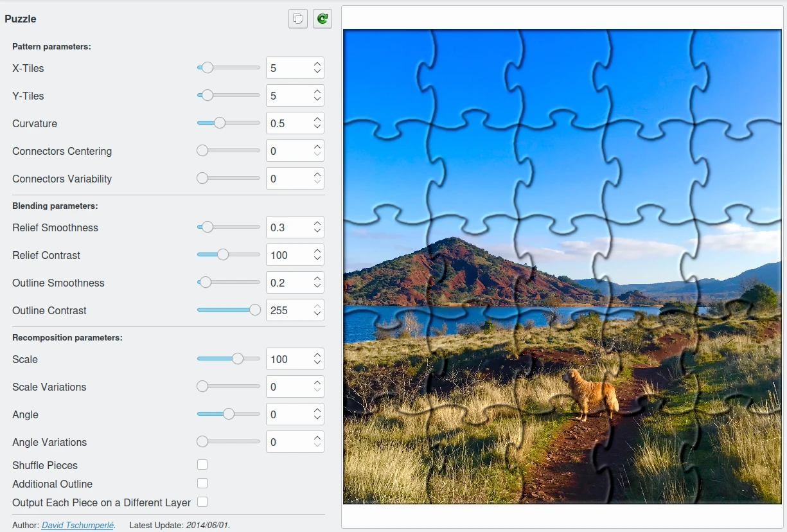Image resolution: width=787 pixels, height=532 pixels.
Task: Increase Curvature using the spinbox up arrow
Action: pos(317,120)
